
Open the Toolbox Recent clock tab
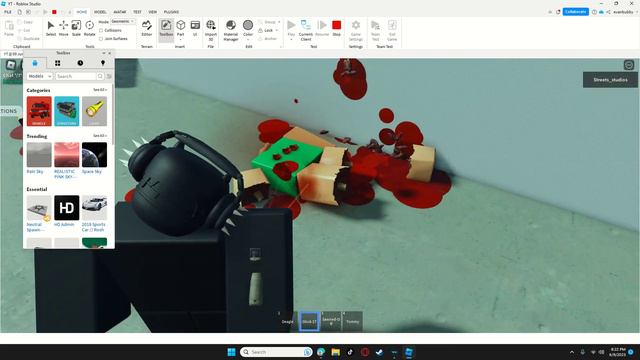(x=80, y=63)
